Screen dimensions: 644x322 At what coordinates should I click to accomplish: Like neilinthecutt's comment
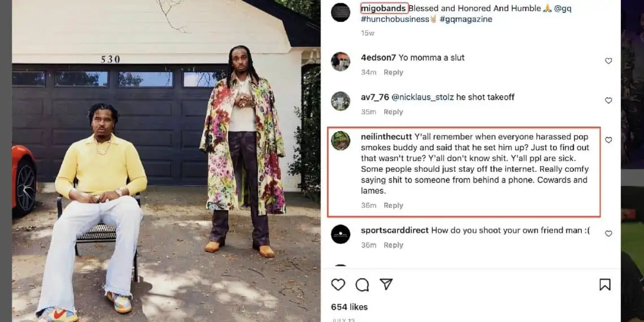[x=608, y=140]
